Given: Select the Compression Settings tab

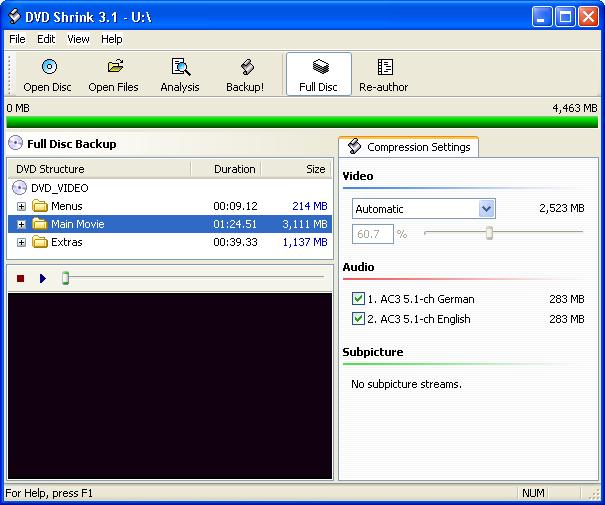Looking at the screenshot, I should (x=409, y=147).
